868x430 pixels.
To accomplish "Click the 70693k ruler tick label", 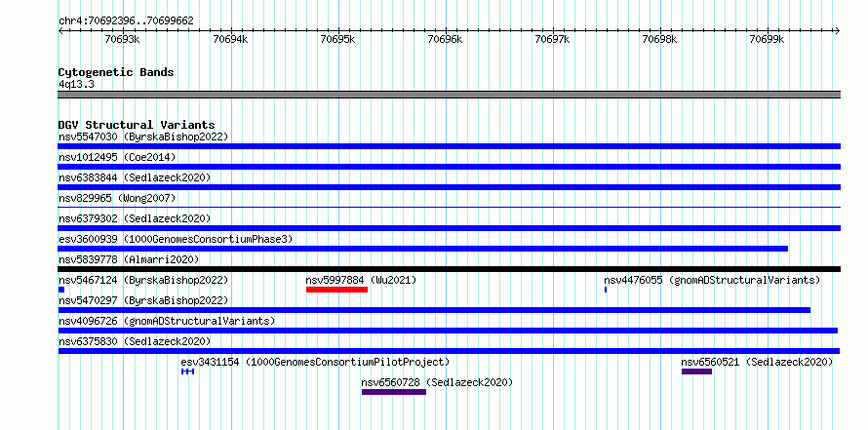I will click(122, 39).
